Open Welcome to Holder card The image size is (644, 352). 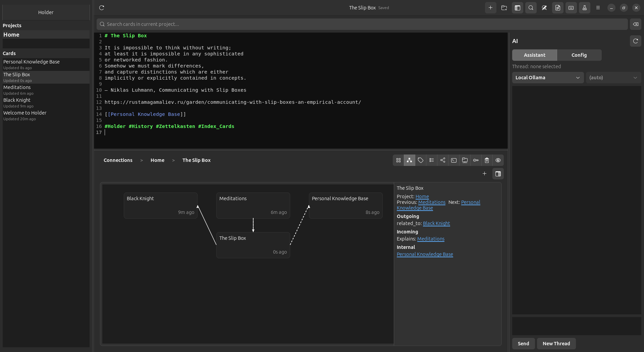point(46,116)
